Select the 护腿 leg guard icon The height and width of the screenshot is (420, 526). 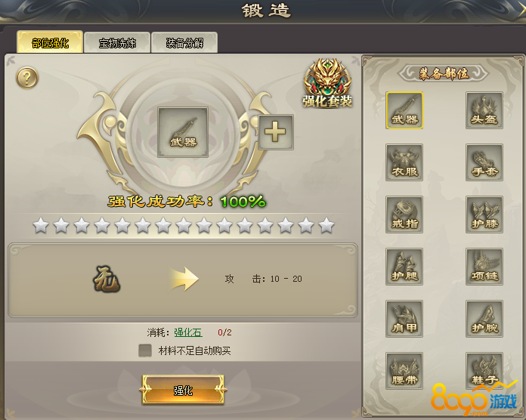click(404, 267)
